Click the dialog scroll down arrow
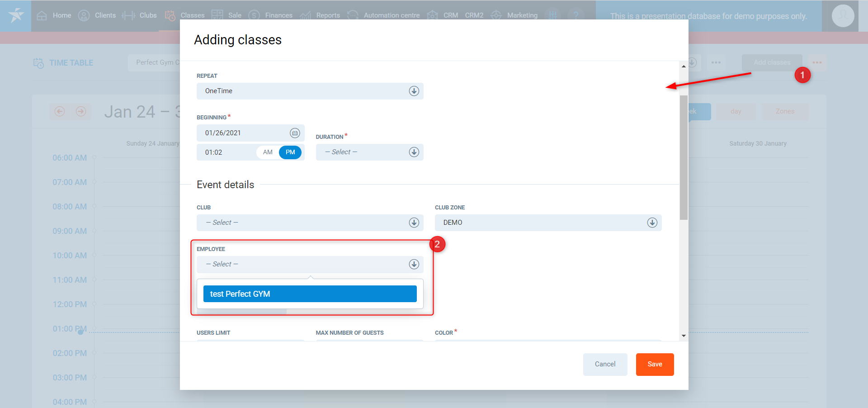The width and height of the screenshot is (868, 408). [684, 336]
